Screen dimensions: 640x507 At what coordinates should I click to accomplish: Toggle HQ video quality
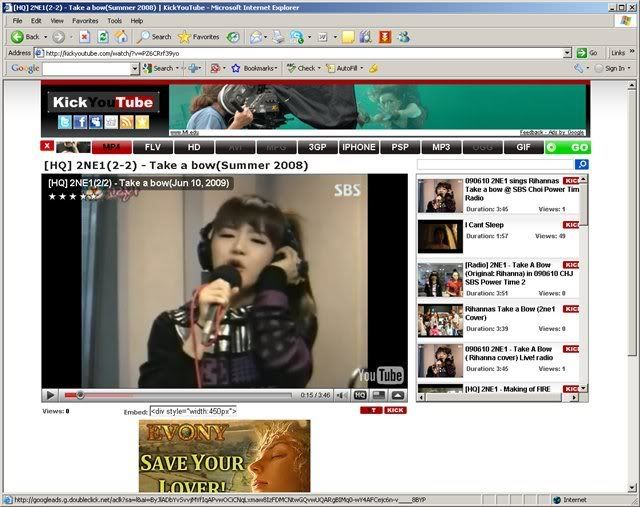[x=360, y=395]
